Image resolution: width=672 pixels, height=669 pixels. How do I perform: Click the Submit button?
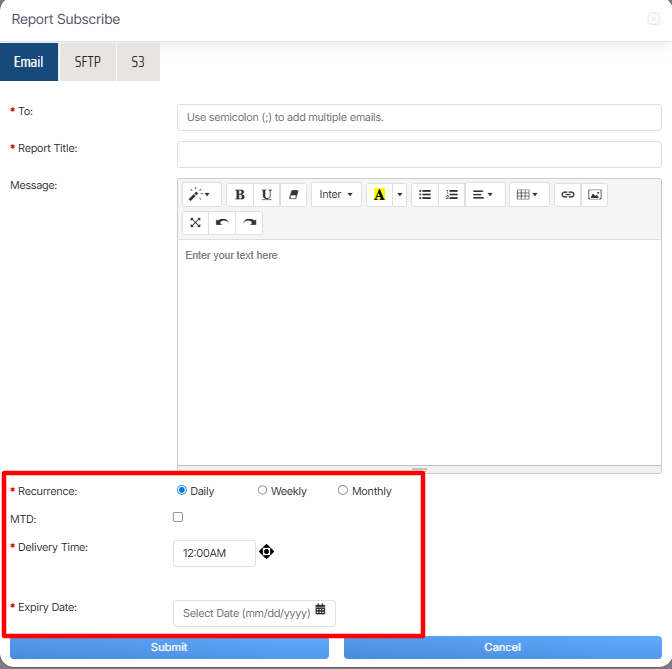169,647
